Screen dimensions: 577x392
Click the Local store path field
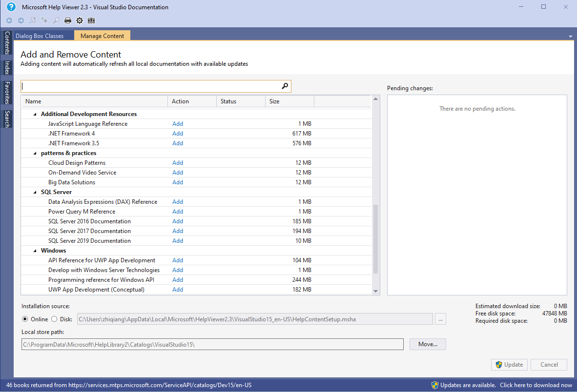tap(212, 344)
